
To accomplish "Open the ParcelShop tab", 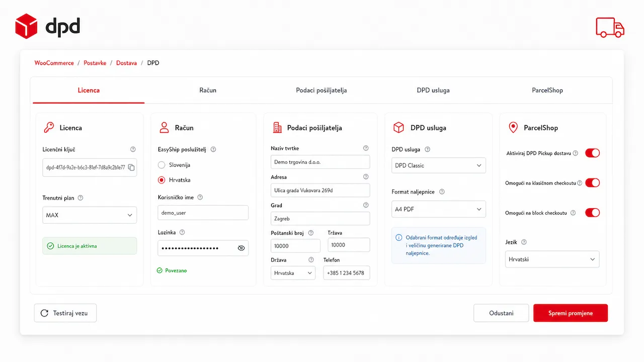I will click(547, 90).
